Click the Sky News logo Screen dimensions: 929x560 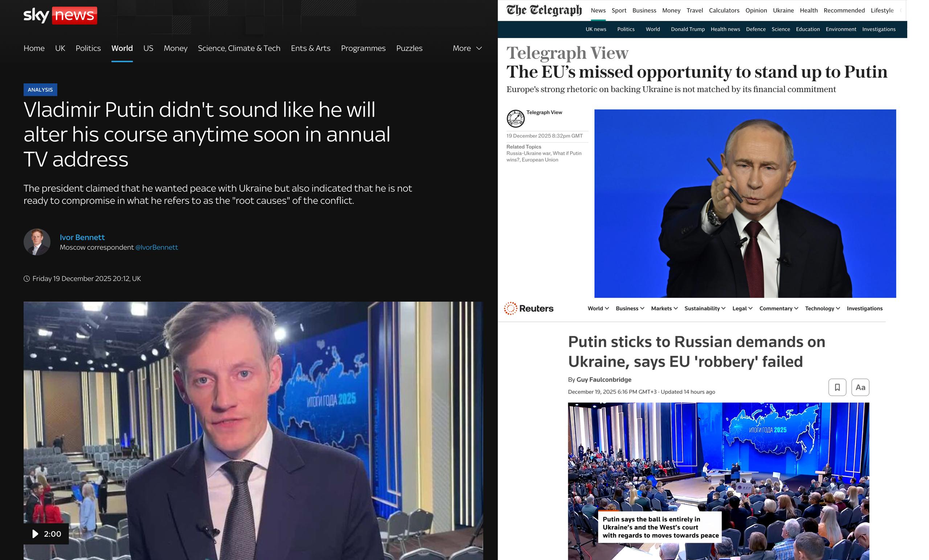pyautogui.click(x=60, y=15)
